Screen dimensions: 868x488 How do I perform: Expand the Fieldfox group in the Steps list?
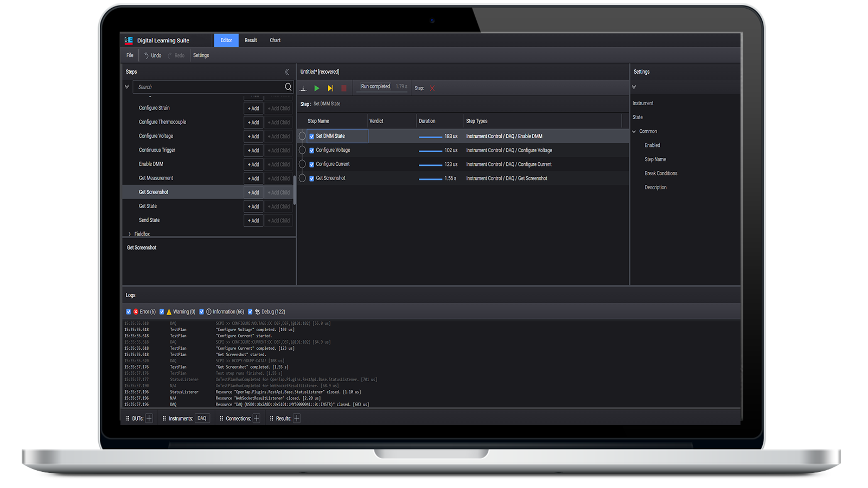coord(129,234)
